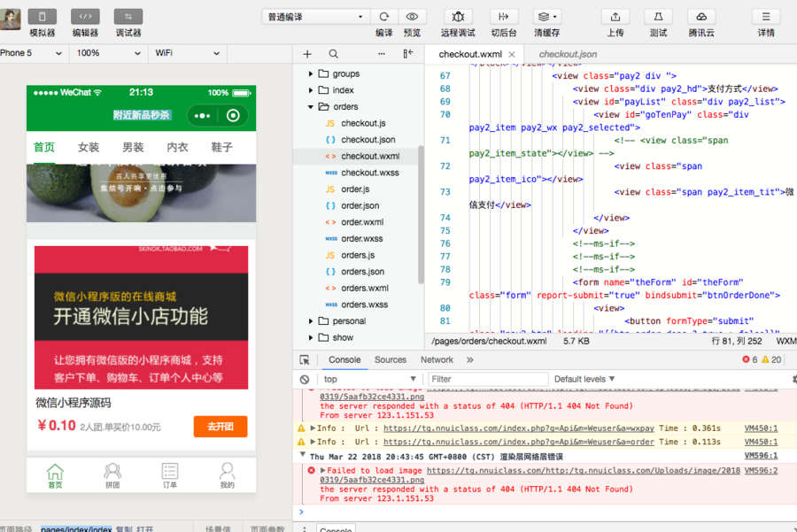This screenshot has width=797, height=532.
Task: Open order.js in the file tree
Action: [x=356, y=189]
